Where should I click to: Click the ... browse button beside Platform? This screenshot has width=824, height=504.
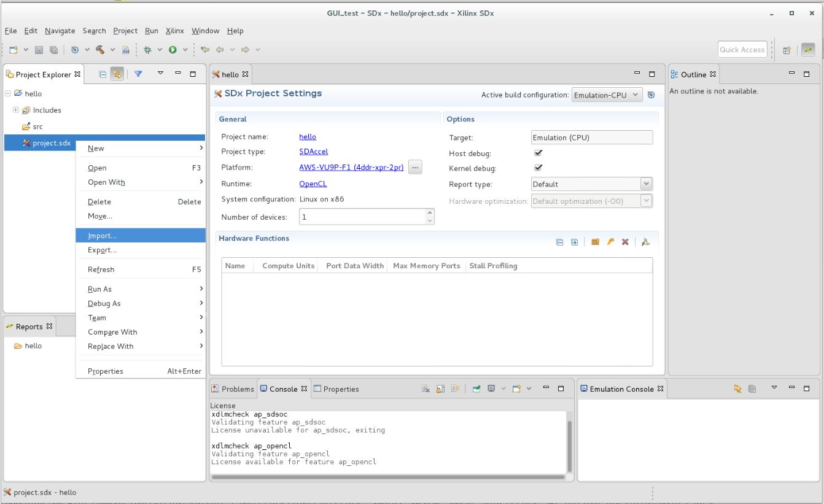coord(415,168)
